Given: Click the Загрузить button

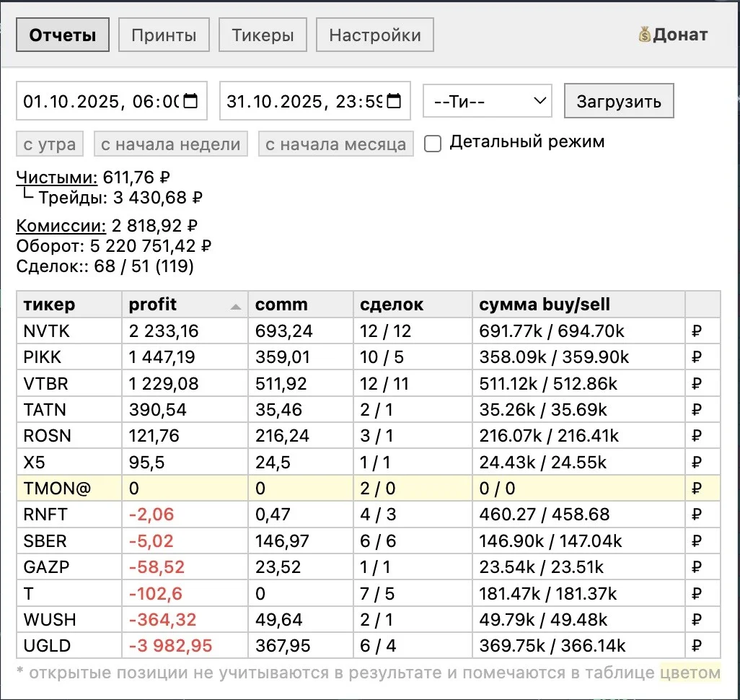Looking at the screenshot, I should click(x=619, y=101).
